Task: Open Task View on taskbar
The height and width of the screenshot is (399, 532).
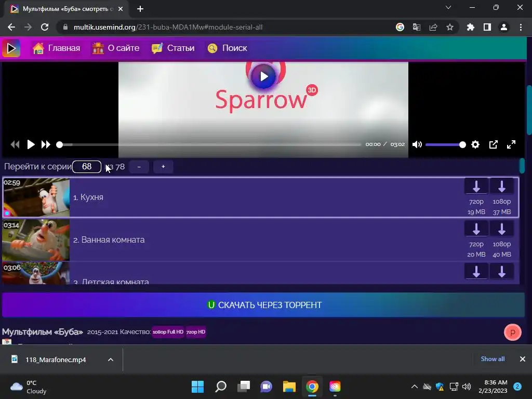Action: (244, 387)
